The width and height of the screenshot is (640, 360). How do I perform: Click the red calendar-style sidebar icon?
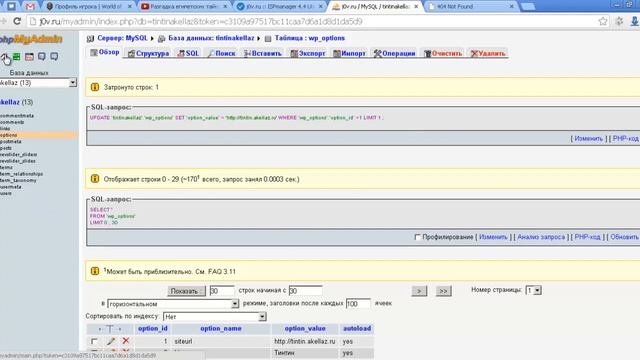point(29,57)
